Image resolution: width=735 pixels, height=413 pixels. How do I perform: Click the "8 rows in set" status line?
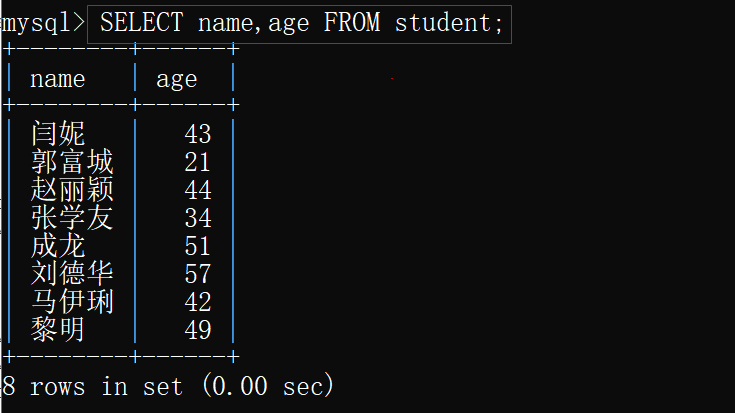pos(168,386)
